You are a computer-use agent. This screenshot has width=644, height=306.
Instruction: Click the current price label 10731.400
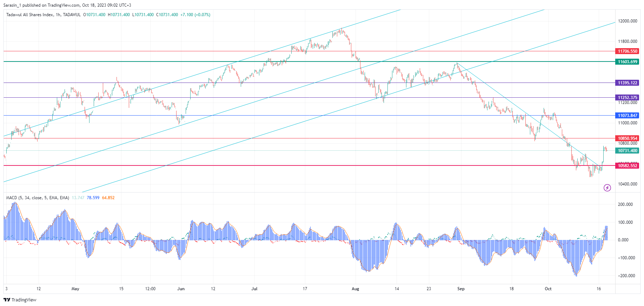click(x=628, y=151)
